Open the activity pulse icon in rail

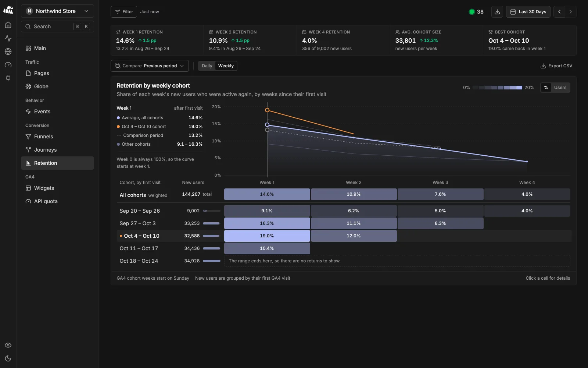(x=8, y=38)
